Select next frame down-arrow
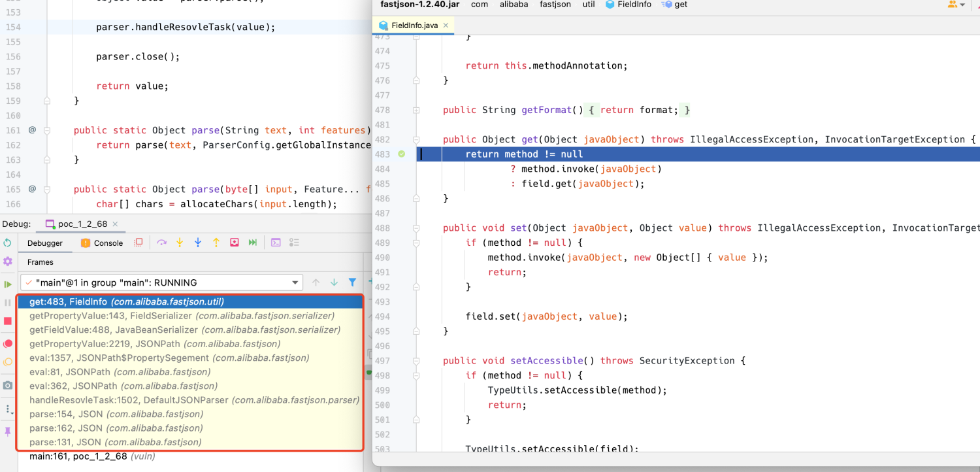The image size is (980, 472). click(x=335, y=282)
